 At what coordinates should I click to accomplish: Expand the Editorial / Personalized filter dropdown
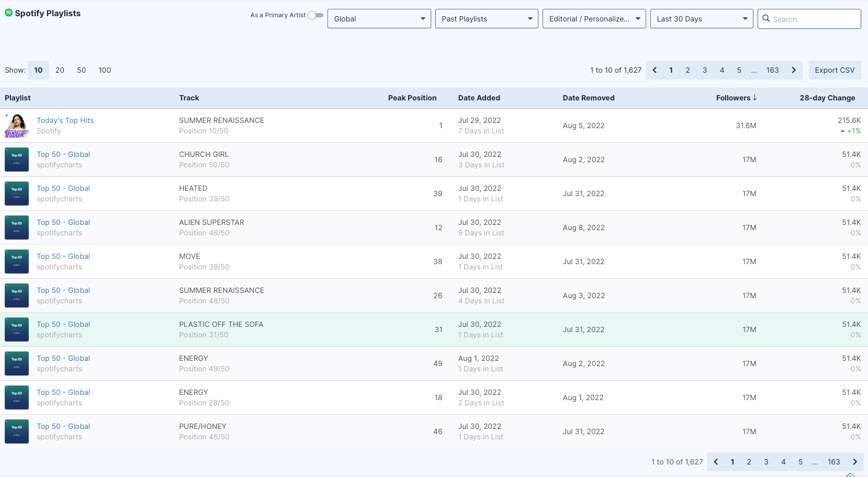pyautogui.click(x=594, y=19)
